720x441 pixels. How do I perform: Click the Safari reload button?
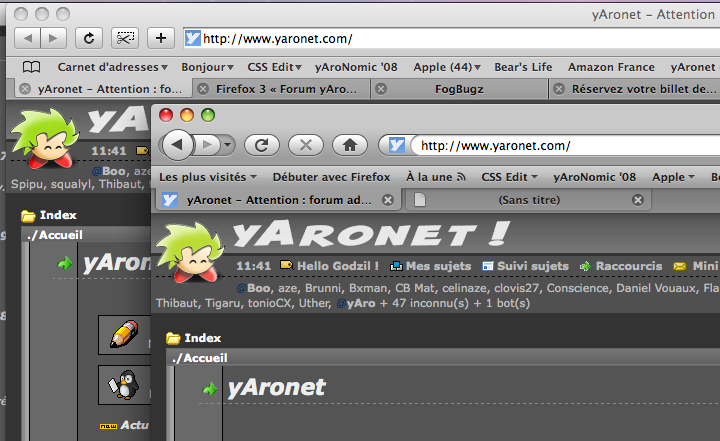pos(89,38)
